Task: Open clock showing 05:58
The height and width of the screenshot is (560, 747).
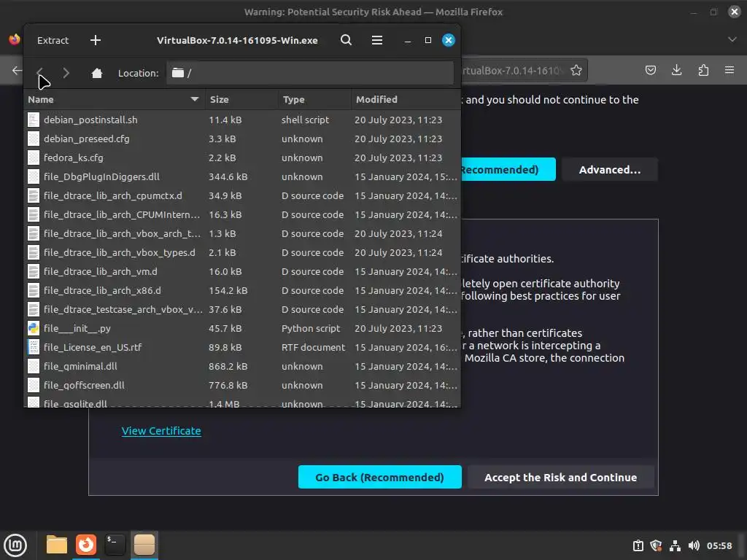Action: coord(719,545)
